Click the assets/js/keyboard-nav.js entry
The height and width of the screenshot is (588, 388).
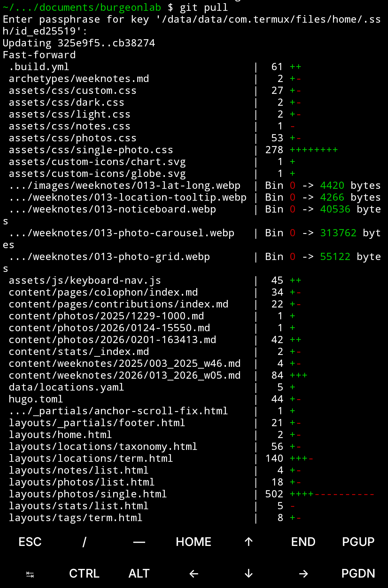[85, 281]
